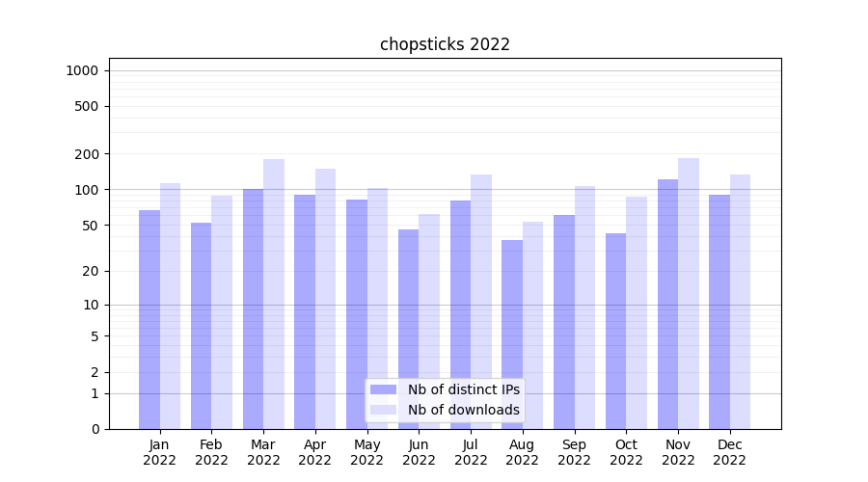868x482 pixels.
Task: Click the 100 tick label on y-axis
Action: coord(87,190)
